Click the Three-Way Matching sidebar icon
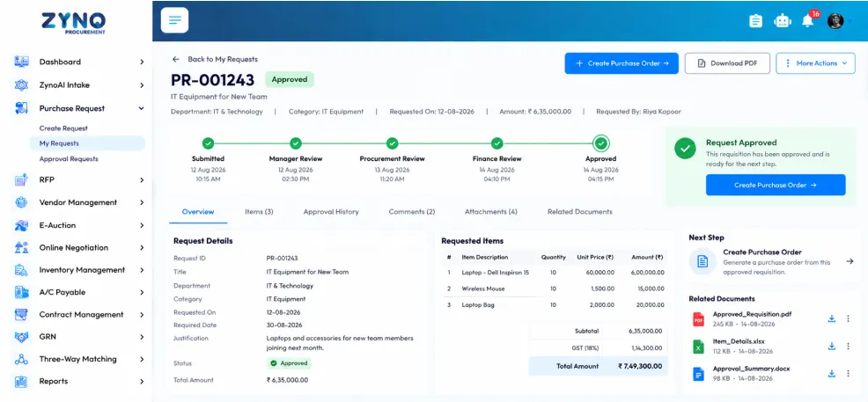This screenshot has width=868, height=402. pyautogui.click(x=22, y=360)
